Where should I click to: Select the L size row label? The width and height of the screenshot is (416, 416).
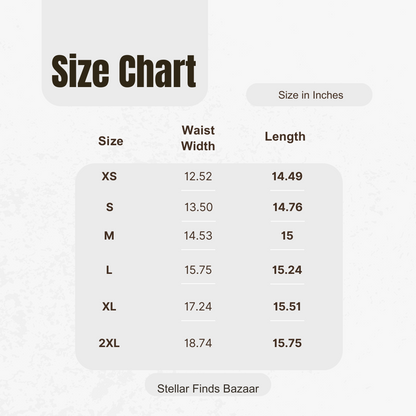(x=109, y=270)
